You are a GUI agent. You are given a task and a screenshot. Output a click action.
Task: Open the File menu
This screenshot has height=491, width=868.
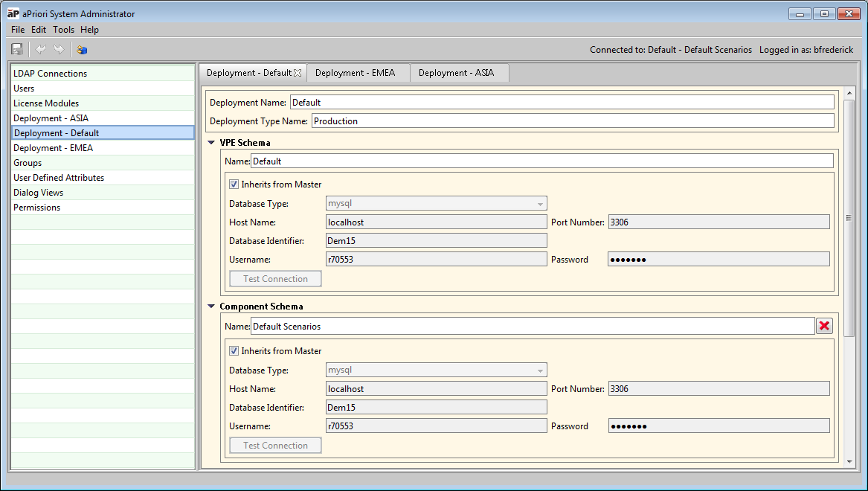[18, 30]
